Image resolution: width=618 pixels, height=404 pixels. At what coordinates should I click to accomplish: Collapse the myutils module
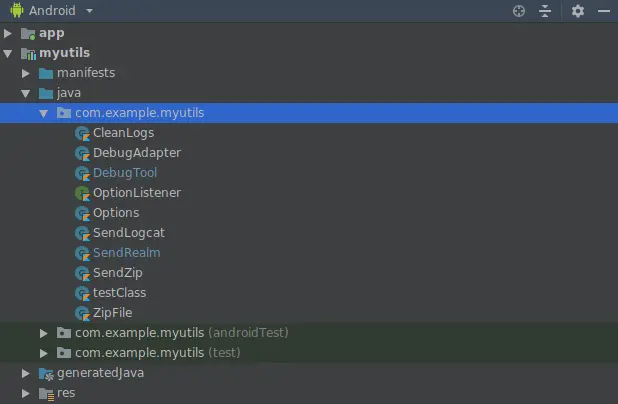[9, 53]
